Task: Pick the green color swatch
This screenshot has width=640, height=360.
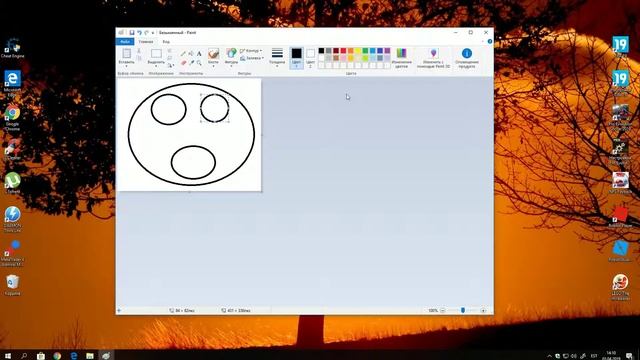Action: (x=365, y=51)
